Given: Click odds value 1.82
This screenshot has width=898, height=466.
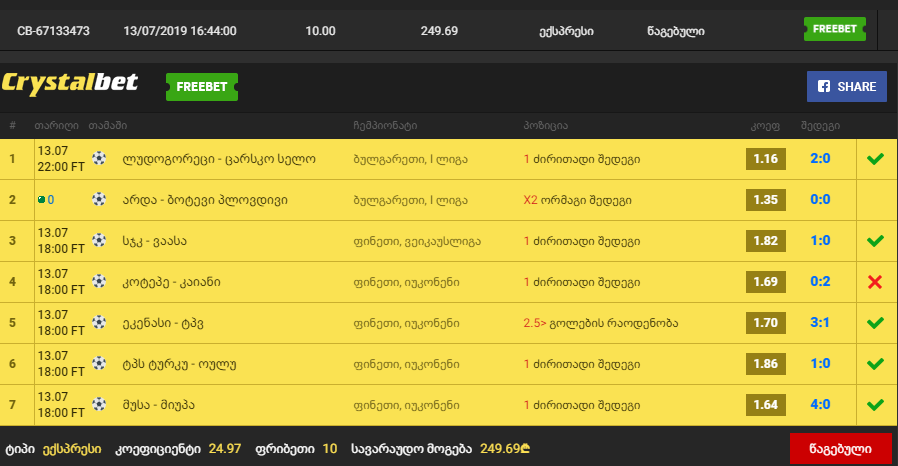Looking at the screenshot, I should pos(766,240).
